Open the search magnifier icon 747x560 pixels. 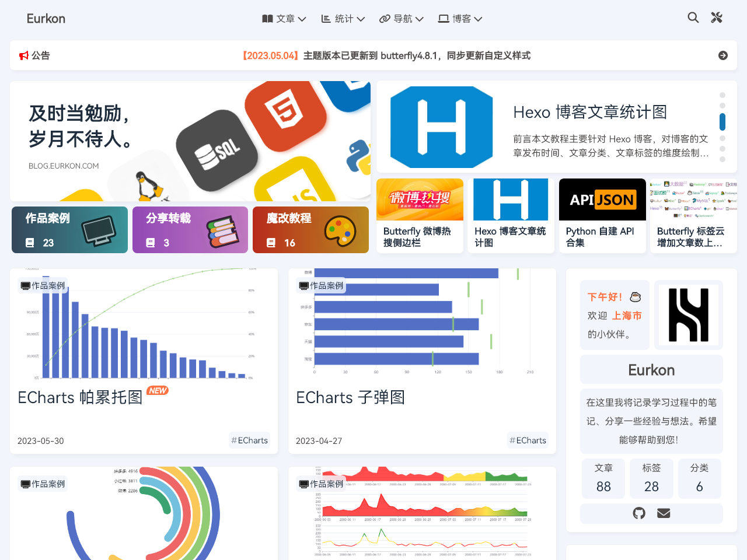tap(693, 17)
